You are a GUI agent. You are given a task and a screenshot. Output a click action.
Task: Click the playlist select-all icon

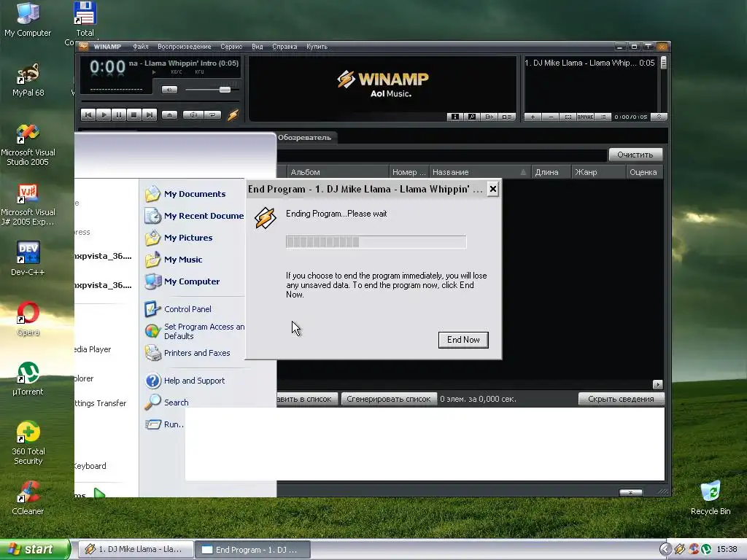point(568,117)
